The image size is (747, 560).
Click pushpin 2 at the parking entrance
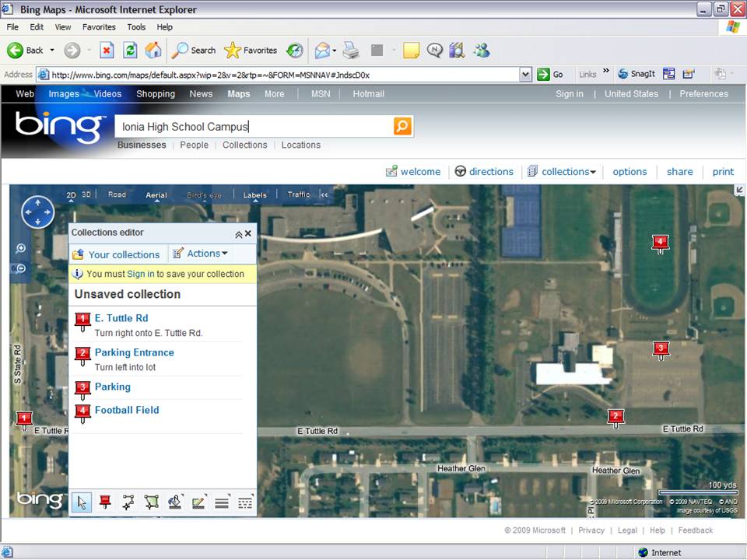click(615, 418)
